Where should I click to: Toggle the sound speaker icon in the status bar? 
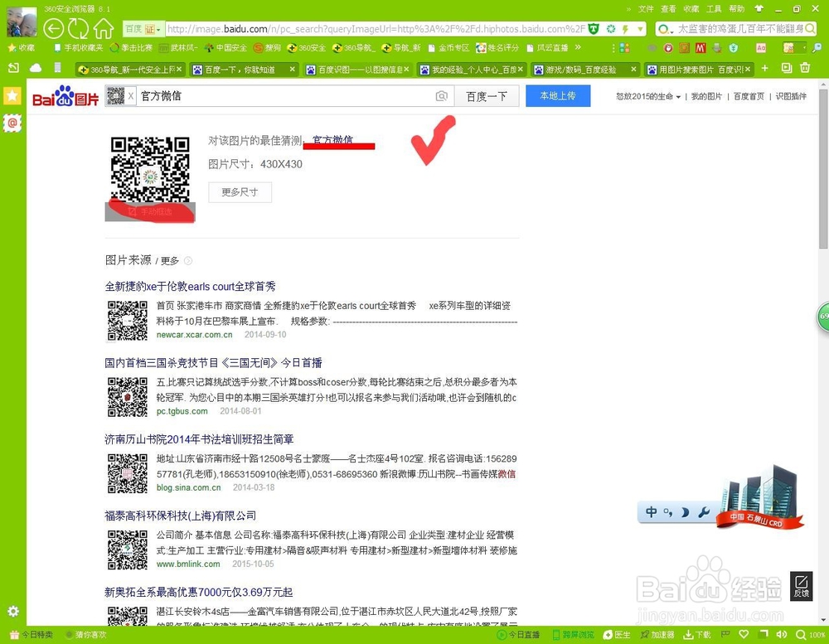(782, 634)
